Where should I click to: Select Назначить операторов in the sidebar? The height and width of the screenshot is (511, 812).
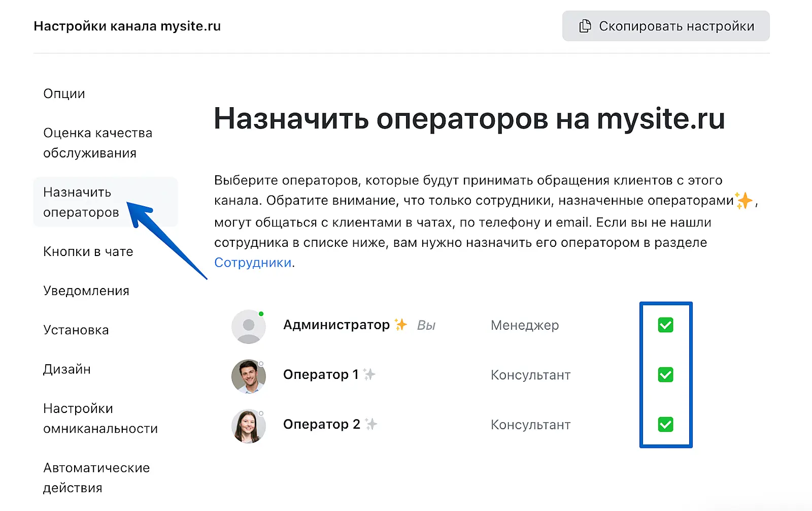tap(81, 202)
